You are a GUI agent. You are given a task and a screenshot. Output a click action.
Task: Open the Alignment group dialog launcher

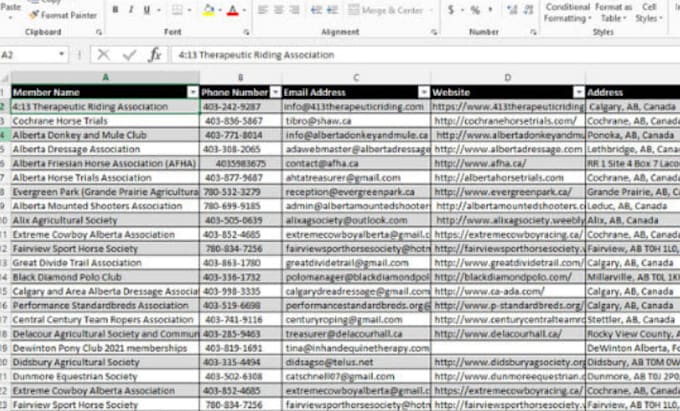pos(434,32)
